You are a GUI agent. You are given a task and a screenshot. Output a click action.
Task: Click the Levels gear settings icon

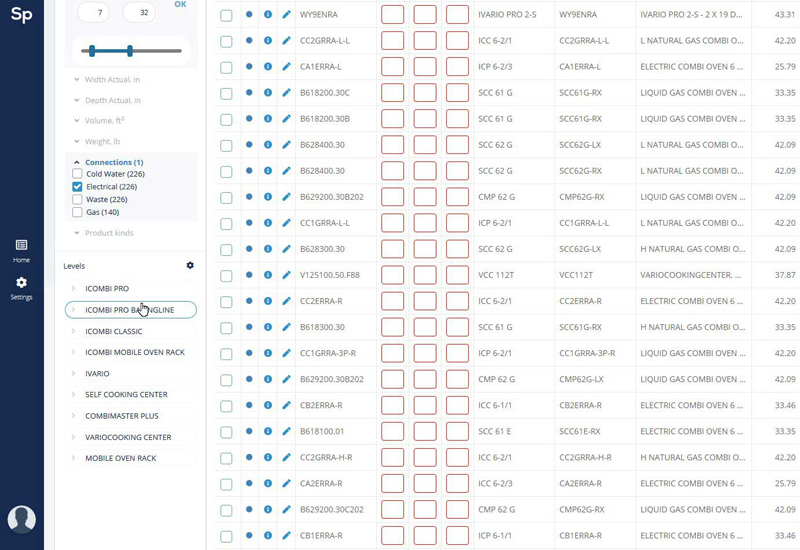click(190, 266)
